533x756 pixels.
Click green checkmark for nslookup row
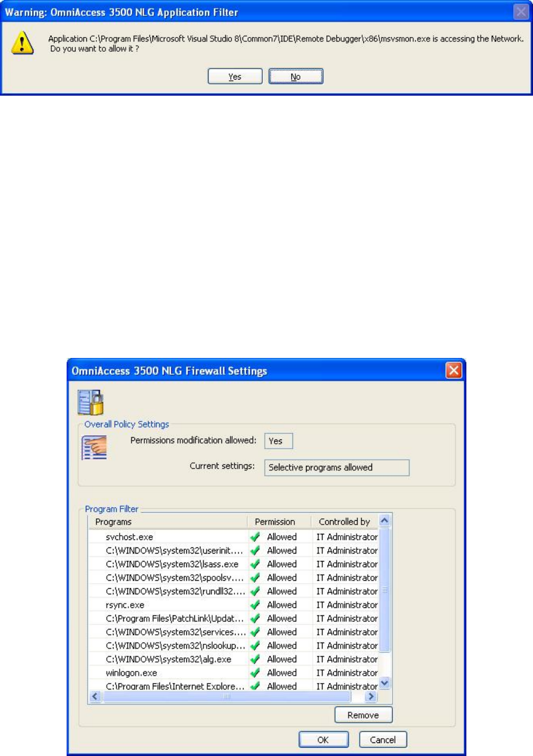point(255,646)
